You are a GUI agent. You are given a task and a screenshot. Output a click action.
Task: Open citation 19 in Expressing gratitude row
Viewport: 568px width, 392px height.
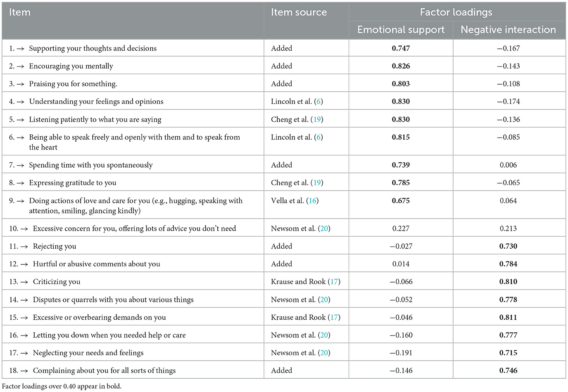[x=317, y=183]
